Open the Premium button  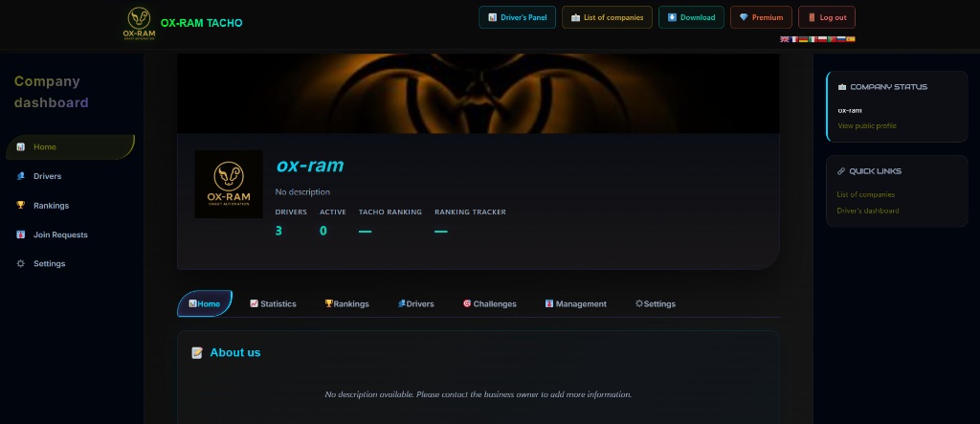coord(761,17)
